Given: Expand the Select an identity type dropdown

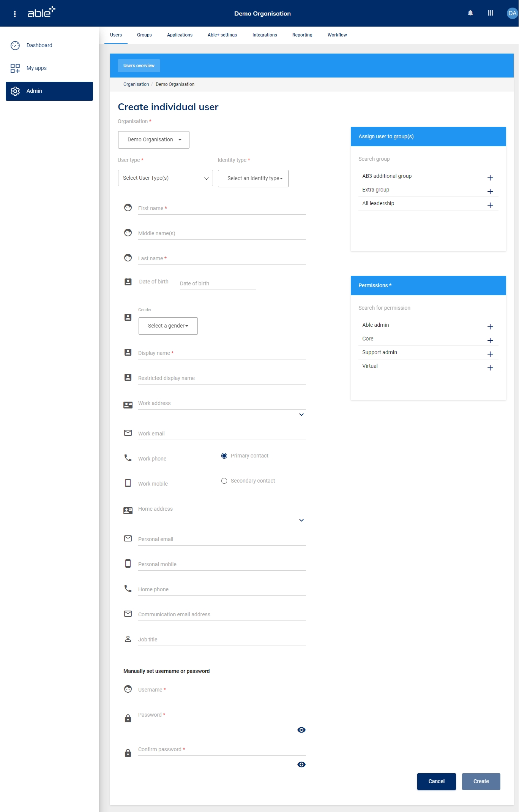Looking at the screenshot, I should [x=253, y=179].
